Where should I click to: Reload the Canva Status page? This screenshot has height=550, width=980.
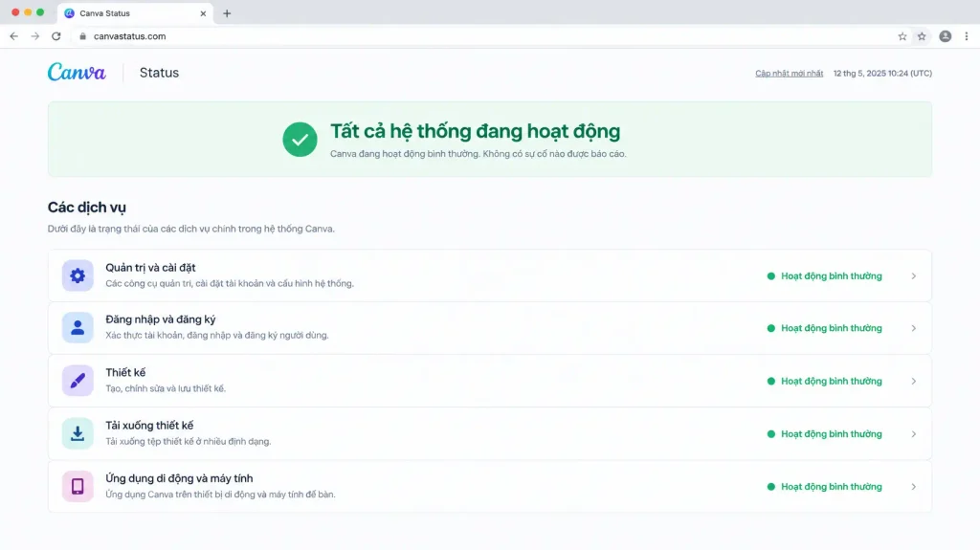pos(56,36)
